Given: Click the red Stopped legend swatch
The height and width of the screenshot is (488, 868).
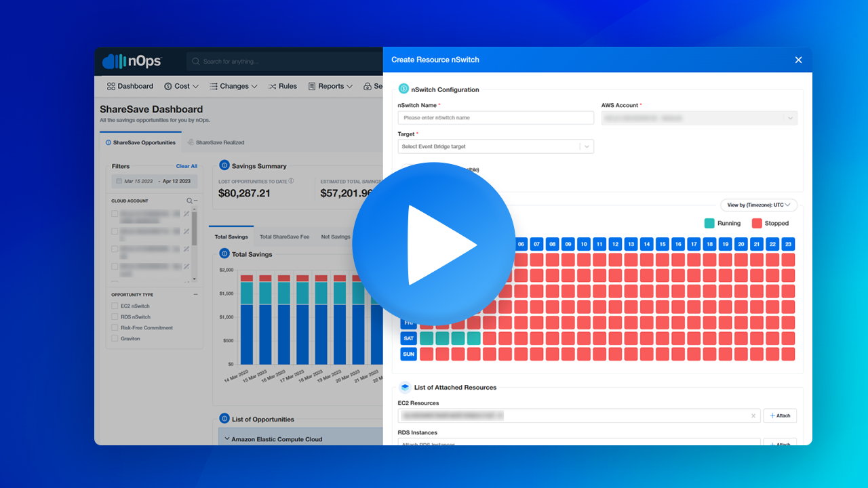Looking at the screenshot, I should tap(757, 223).
